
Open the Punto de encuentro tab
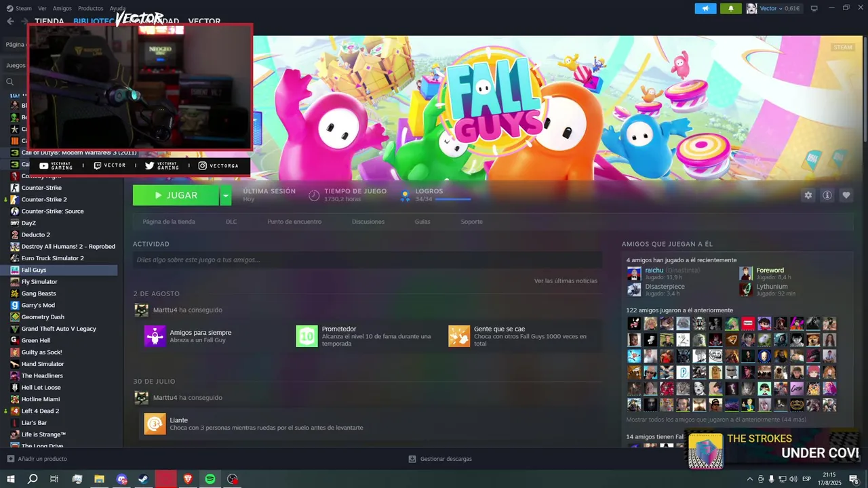[294, 222]
